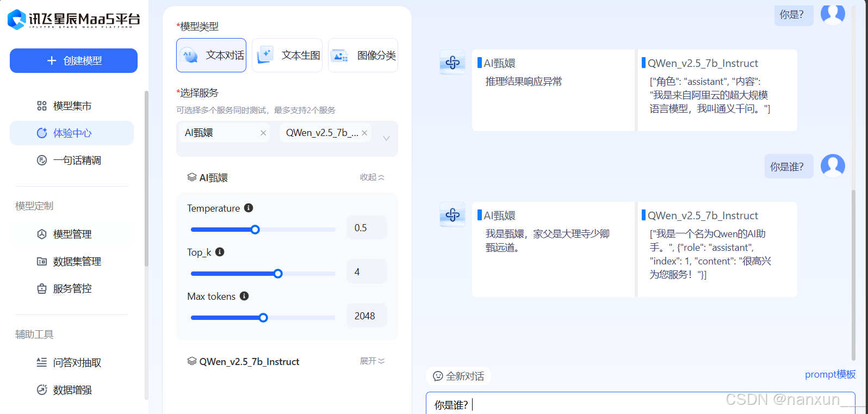
Task: Collapse AI甄嬛 parameters with 收起
Action: pyautogui.click(x=372, y=177)
